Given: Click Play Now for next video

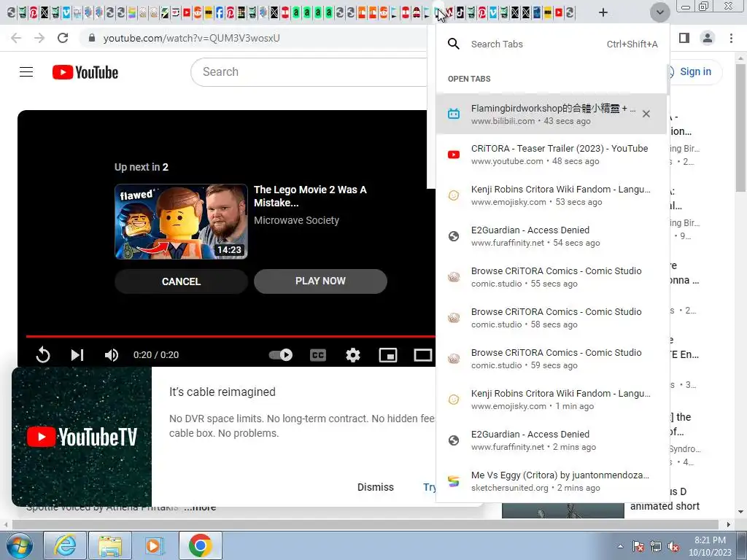Looking at the screenshot, I should click(x=320, y=281).
